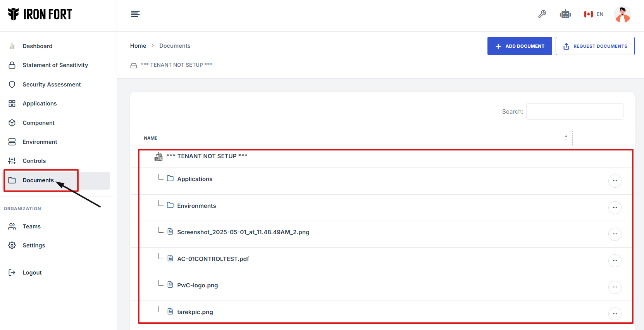Open the robot assistant icon
This screenshot has width=644, height=330.
(x=565, y=14)
